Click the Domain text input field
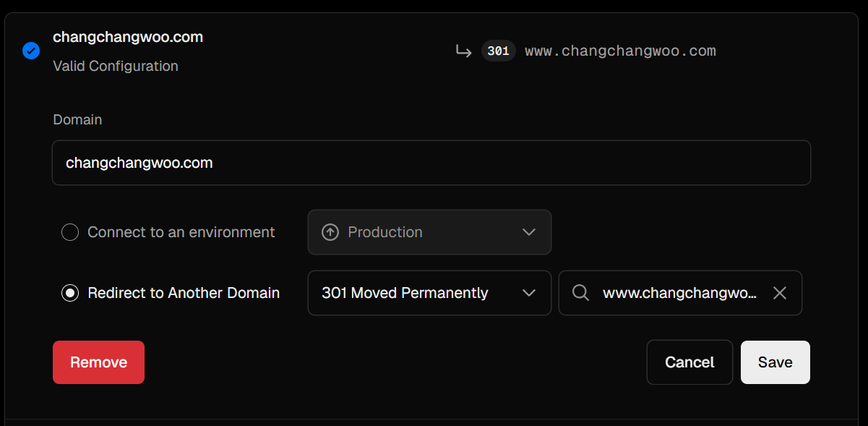The width and height of the screenshot is (868, 426). (x=431, y=163)
